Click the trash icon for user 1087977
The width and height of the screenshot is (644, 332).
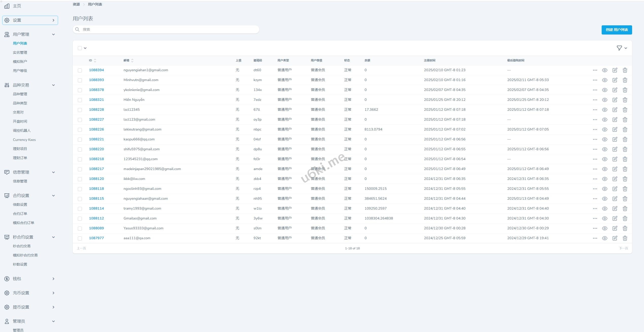coord(625,238)
